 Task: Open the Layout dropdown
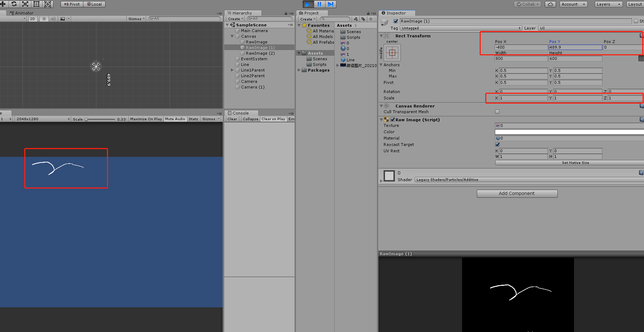point(635,4)
